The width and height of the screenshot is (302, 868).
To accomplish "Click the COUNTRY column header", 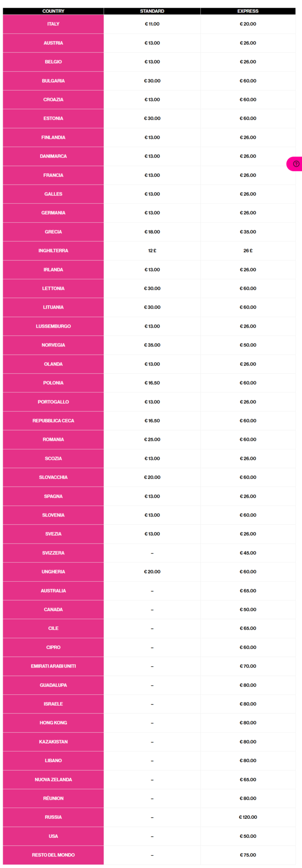I will coord(53,11).
